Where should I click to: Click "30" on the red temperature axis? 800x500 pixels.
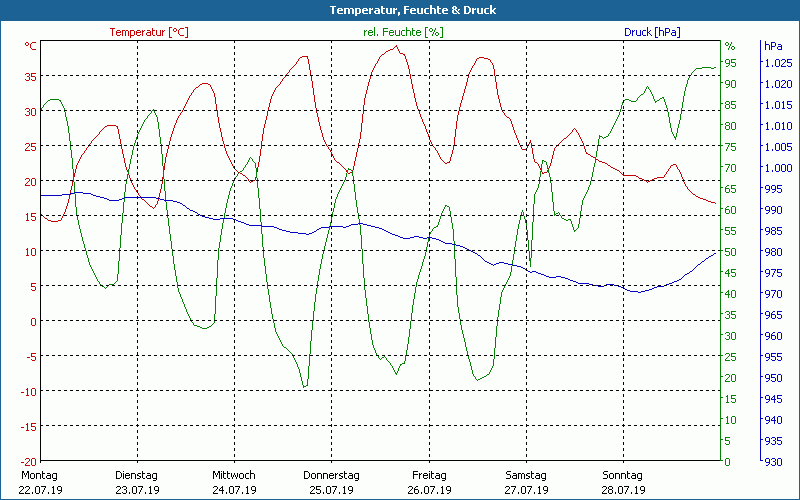[x=31, y=112]
